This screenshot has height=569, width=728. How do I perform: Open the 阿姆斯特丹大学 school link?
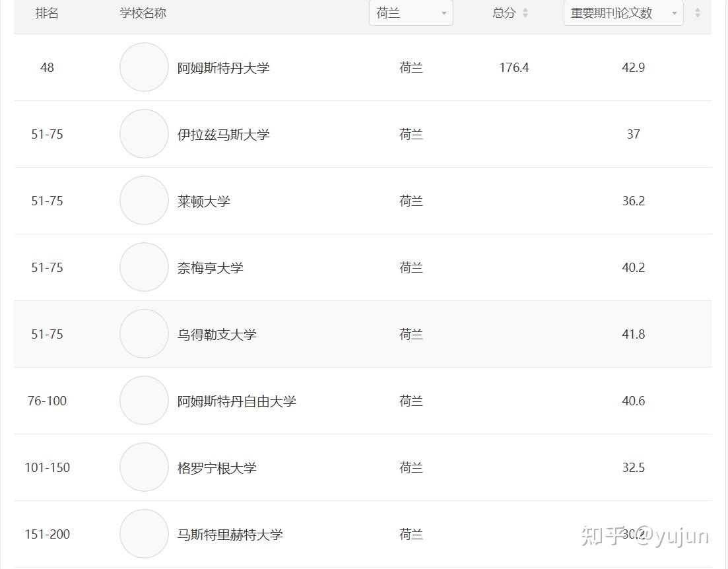tap(223, 68)
